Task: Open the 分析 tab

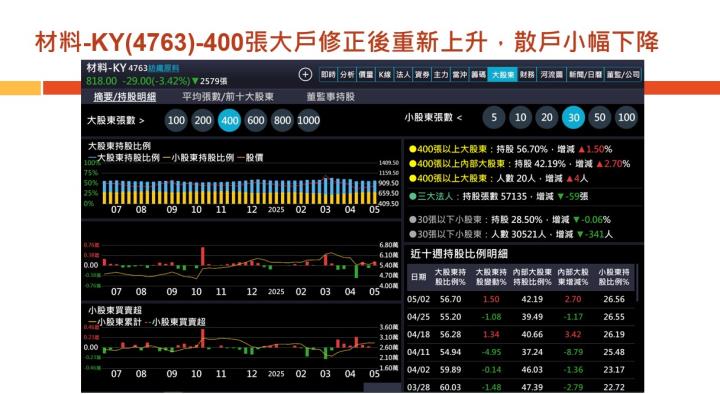Action: (x=347, y=74)
